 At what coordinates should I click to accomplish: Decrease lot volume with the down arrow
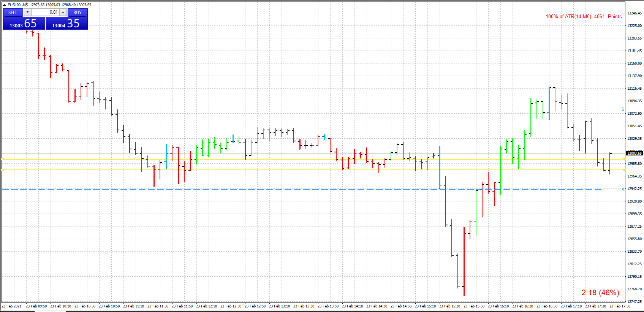27,12
